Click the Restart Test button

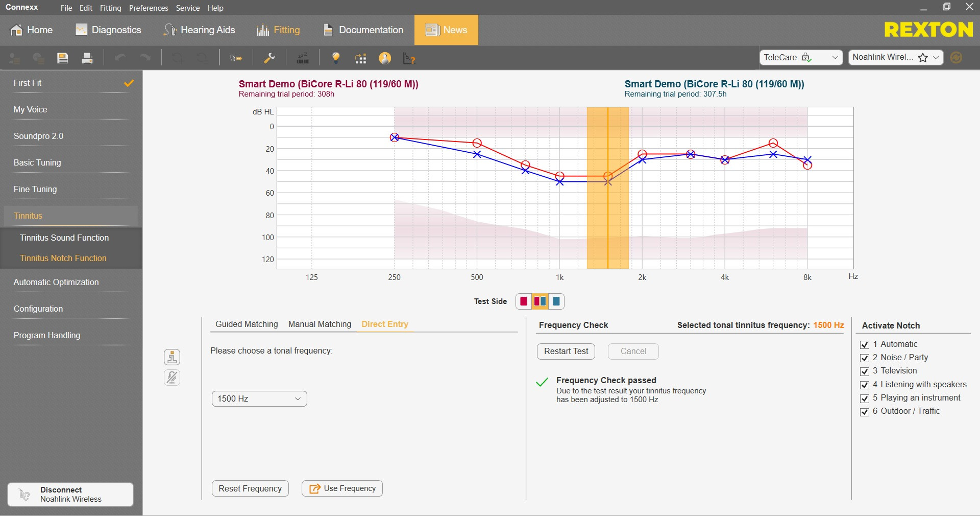pos(566,351)
